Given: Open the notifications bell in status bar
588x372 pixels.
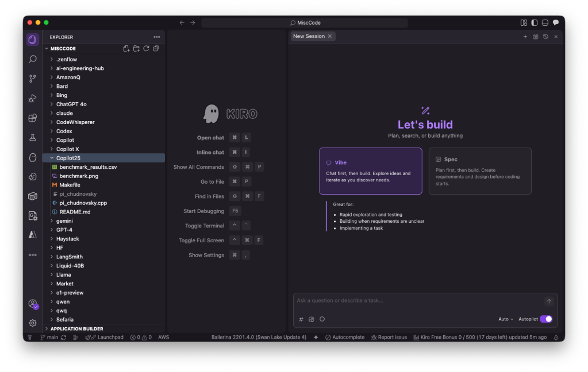Looking at the screenshot, I should point(556,337).
